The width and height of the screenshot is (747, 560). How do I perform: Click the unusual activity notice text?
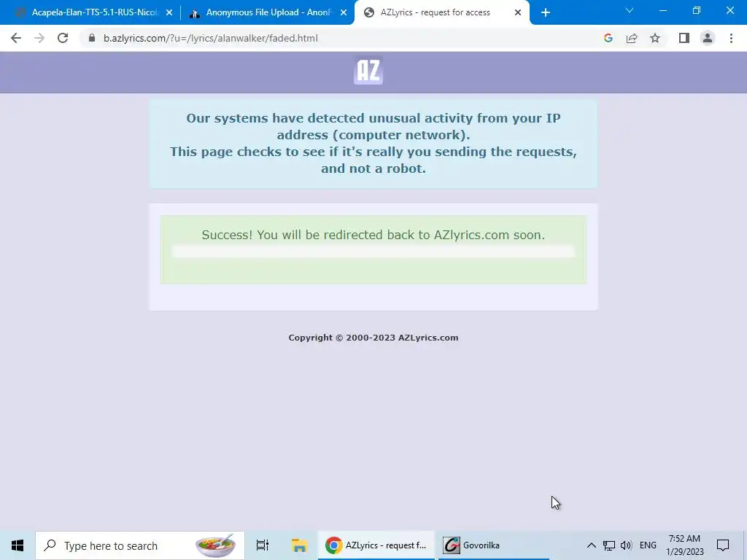click(x=373, y=143)
